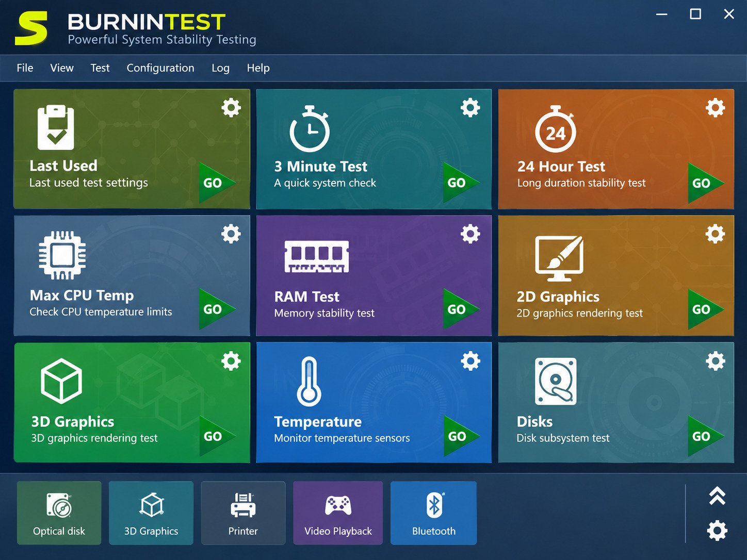This screenshot has height=560, width=747.
Task: Open settings gear on 24 Hour Test tile
Action: click(715, 108)
